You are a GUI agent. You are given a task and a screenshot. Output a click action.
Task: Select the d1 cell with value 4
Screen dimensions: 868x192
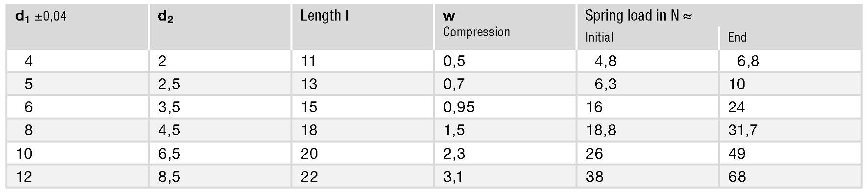coord(28,61)
